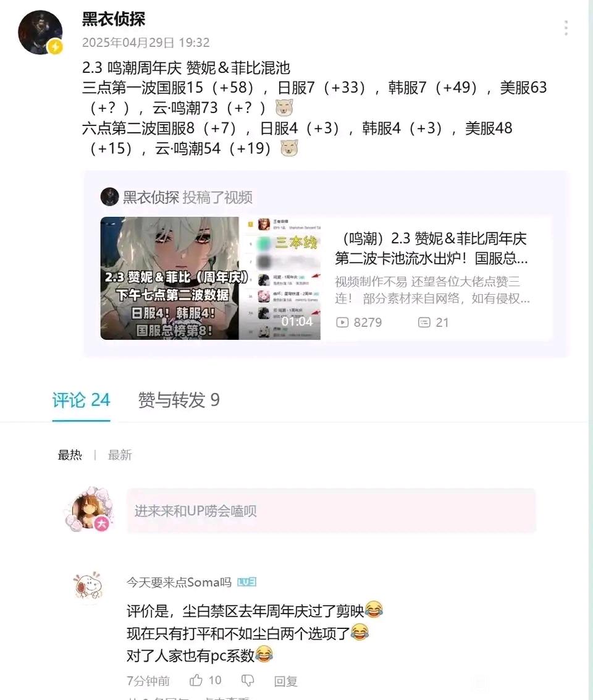Play the video thumbnail showing 01:04
The height and width of the screenshot is (700, 593).
tap(210, 278)
